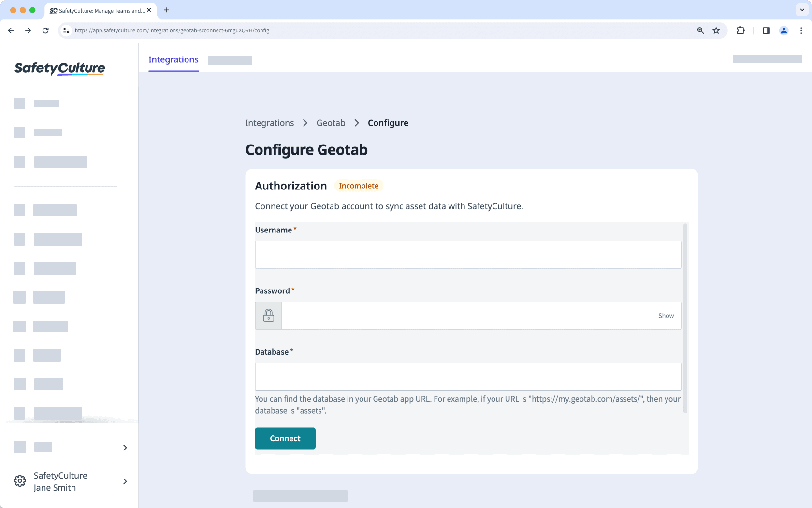Show the password text
Viewport: 812px width, 508px height.
point(666,315)
